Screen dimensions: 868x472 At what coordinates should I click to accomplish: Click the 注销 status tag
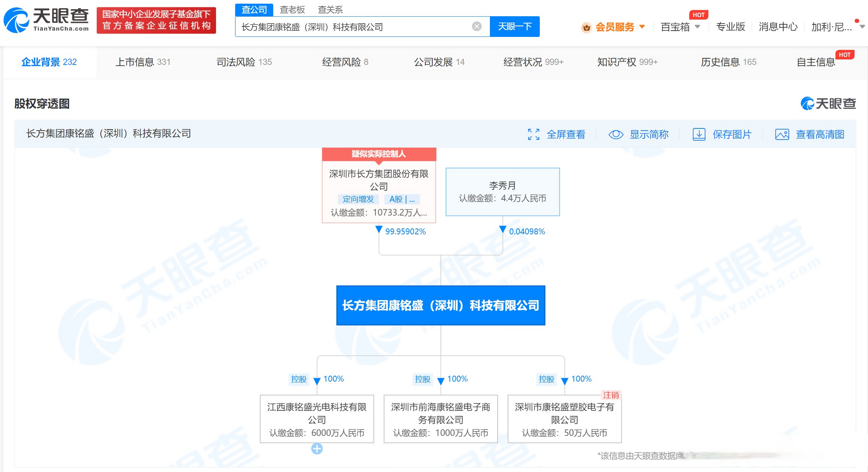pyautogui.click(x=611, y=395)
